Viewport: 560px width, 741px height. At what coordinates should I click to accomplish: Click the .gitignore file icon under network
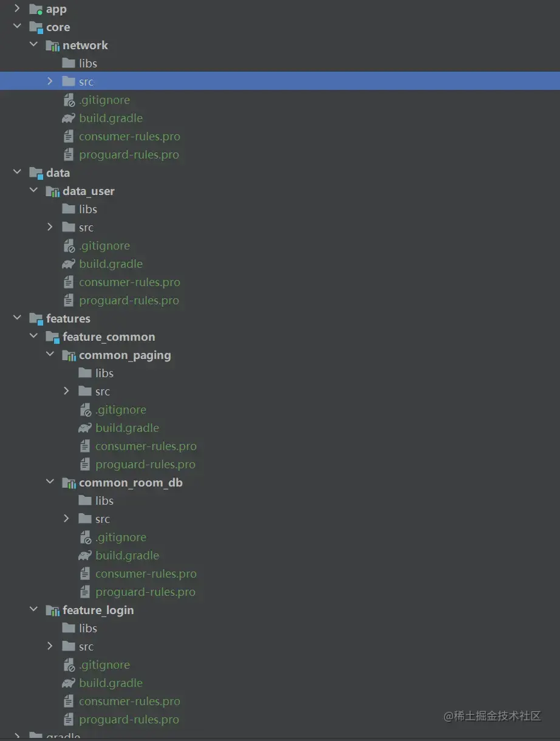click(69, 100)
